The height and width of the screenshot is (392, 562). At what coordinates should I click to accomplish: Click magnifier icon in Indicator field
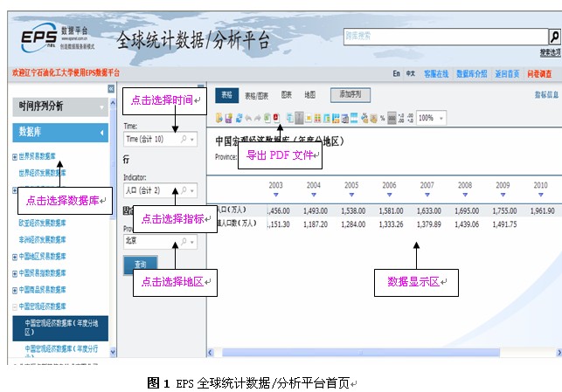[184, 190]
